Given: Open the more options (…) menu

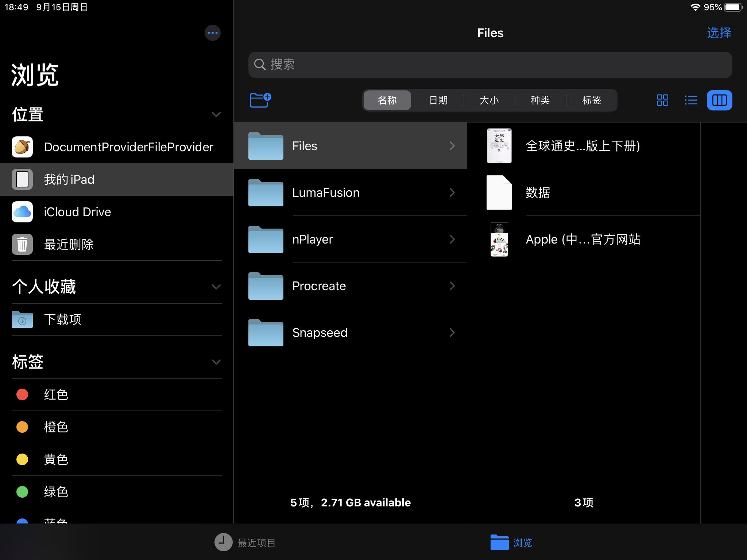Looking at the screenshot, I should pos(213,33).
